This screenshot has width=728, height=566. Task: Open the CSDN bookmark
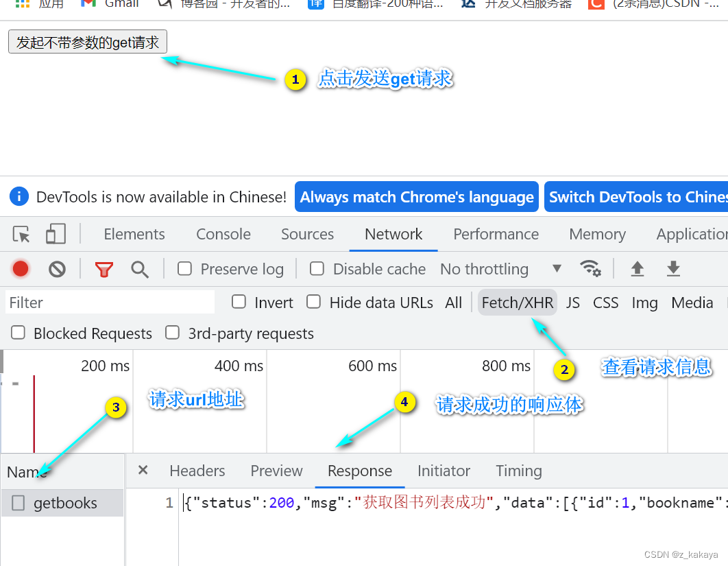[x=654, y=3]
